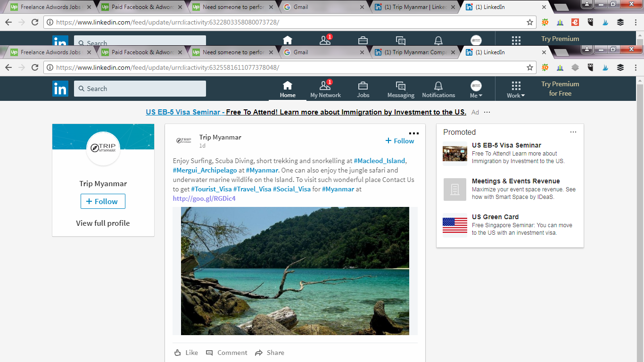Comment on the Trip Myanmar post

pos(226,353)
